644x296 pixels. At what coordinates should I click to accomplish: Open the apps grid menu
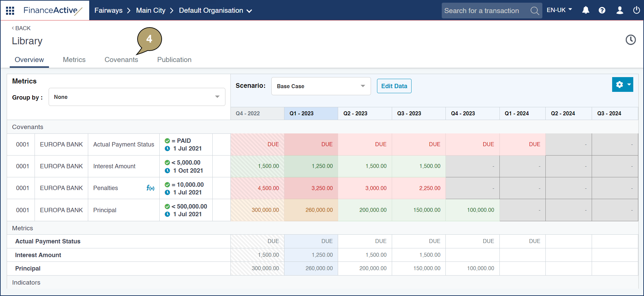[x=10, y=11]
